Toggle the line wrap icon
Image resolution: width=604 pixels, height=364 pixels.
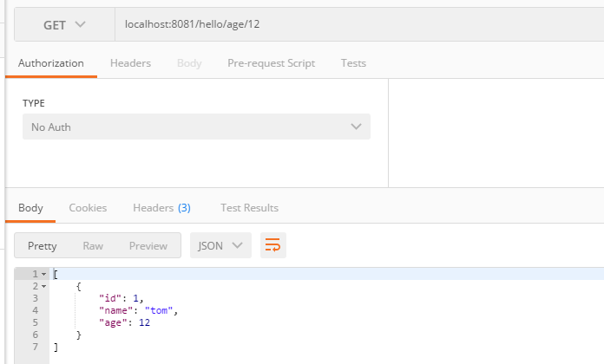(273, 245)
